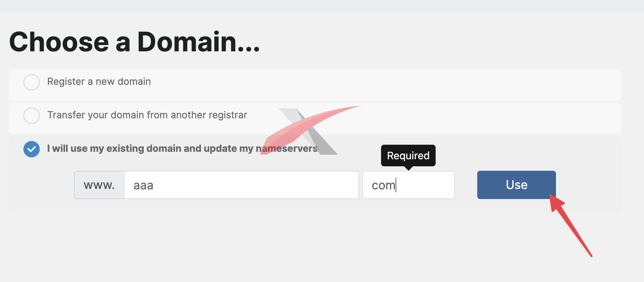Click the black Required tooltip
Image resolution: width=644 pixels, height=282 pixels.
coord(408,156)
